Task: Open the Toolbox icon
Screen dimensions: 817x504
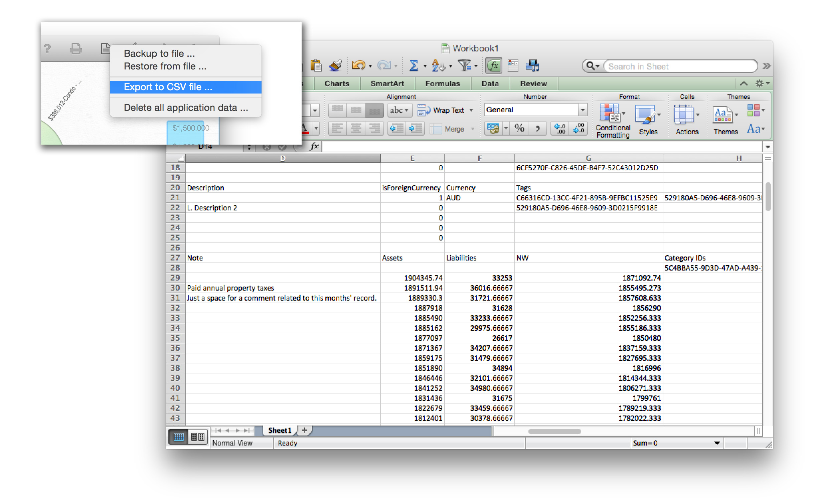Action: (x=513, y=65)
